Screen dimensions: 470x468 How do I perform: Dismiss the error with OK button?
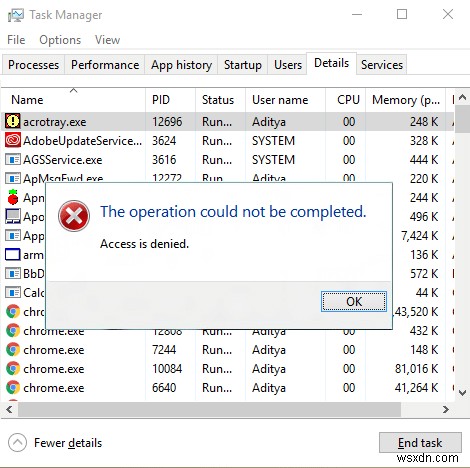coord(354,301)
